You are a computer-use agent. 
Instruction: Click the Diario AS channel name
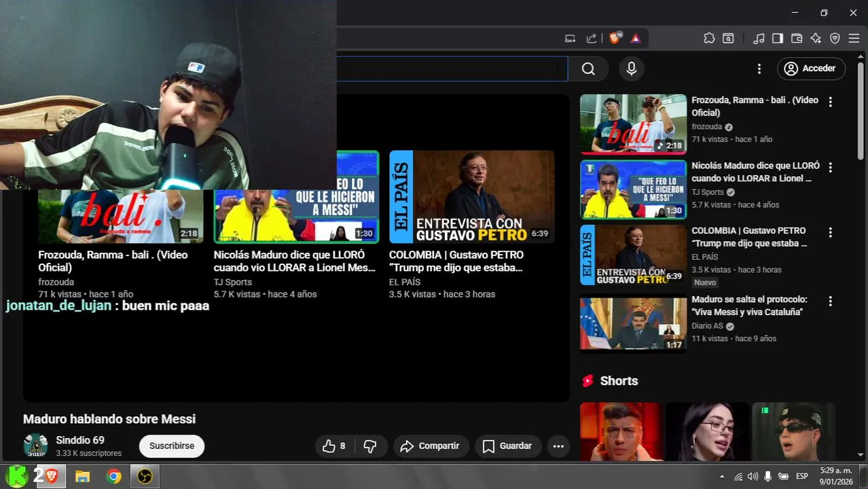707,326
